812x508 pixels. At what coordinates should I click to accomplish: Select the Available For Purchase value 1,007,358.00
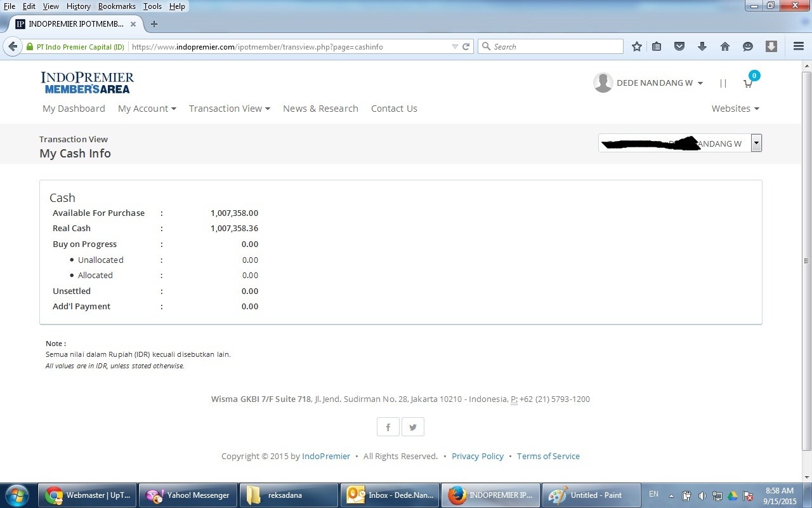click(234, 213)
